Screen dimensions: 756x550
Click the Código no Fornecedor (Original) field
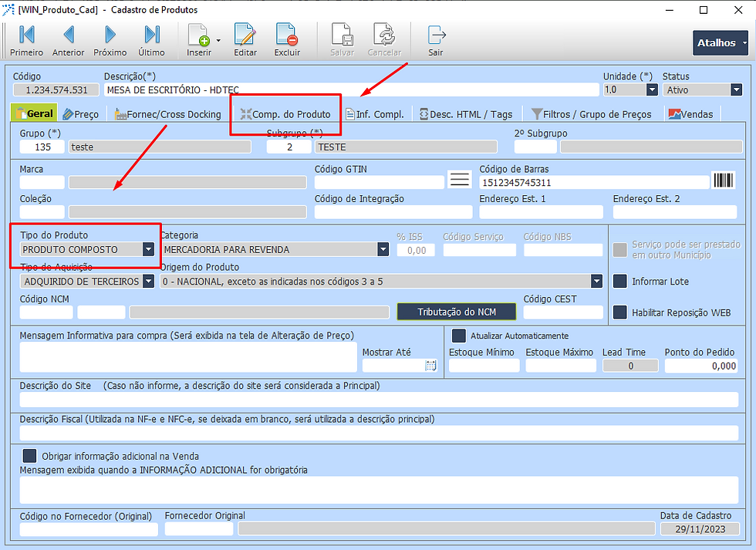click(x=89, y=529)
